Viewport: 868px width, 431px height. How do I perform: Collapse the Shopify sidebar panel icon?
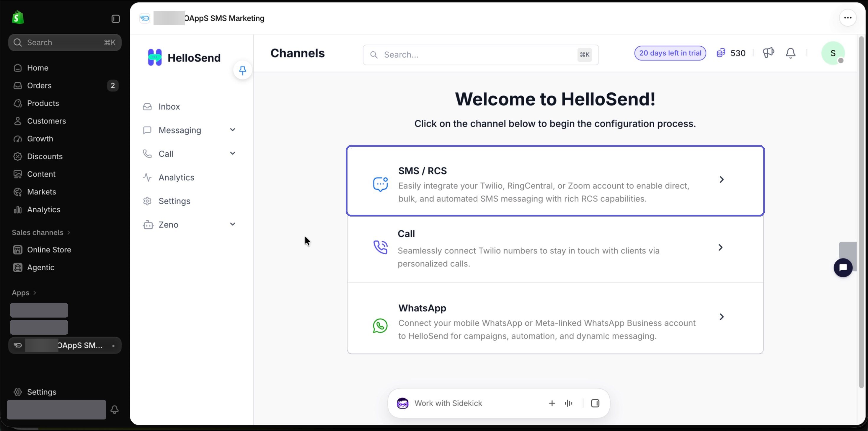pyautogui.click(x=115, y=19)
